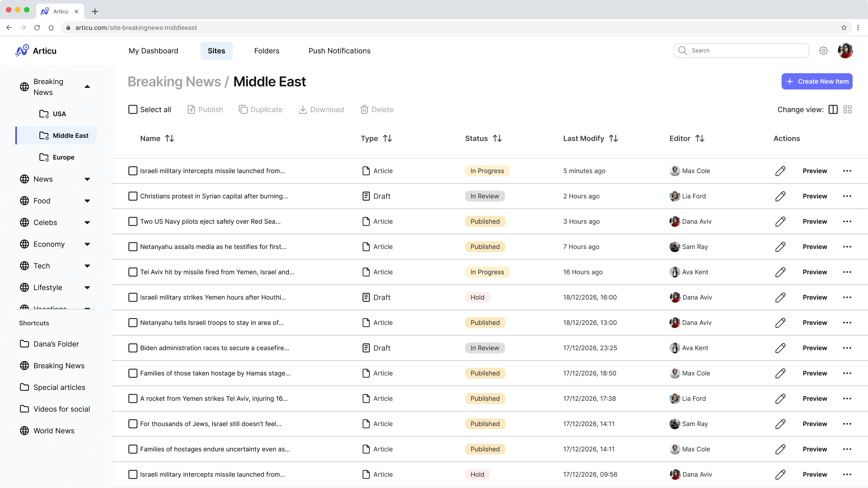Click the Publish toolbar action

point(205,109)
